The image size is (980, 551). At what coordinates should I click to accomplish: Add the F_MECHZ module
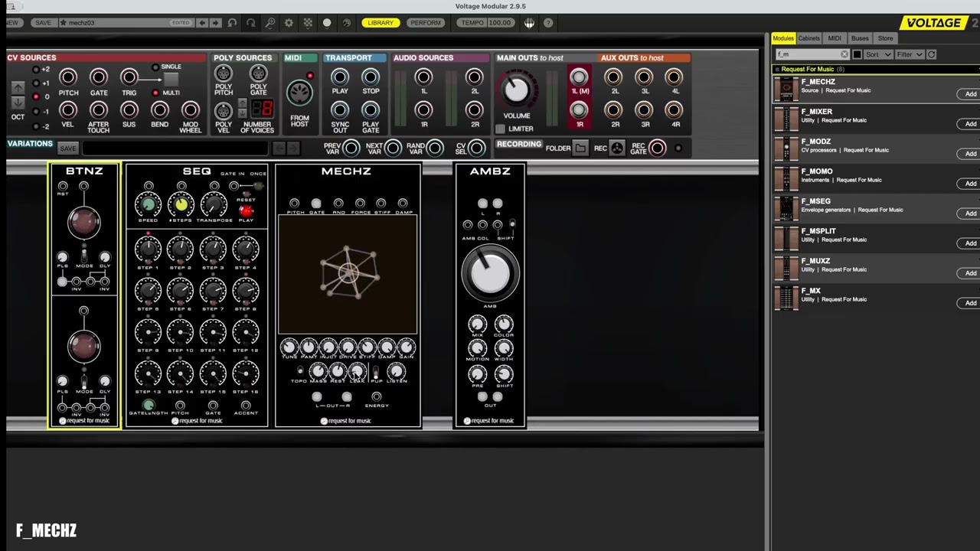click(970, 94)
